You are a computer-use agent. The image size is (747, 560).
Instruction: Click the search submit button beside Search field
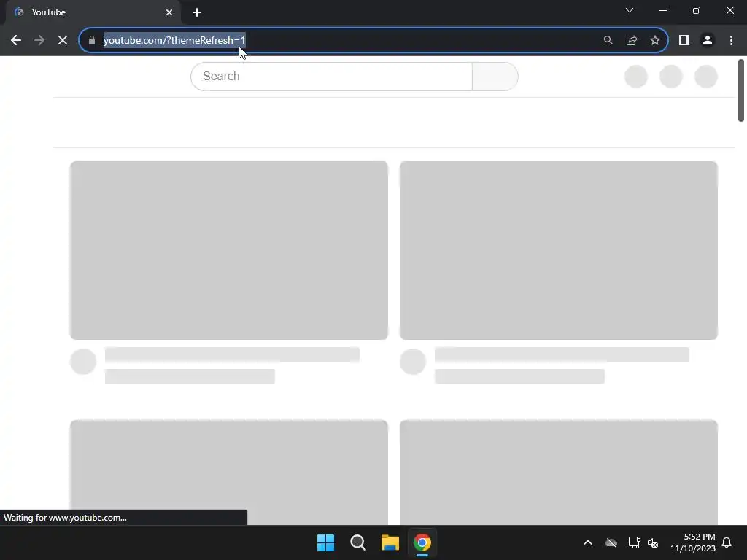[x=495, y=76]
